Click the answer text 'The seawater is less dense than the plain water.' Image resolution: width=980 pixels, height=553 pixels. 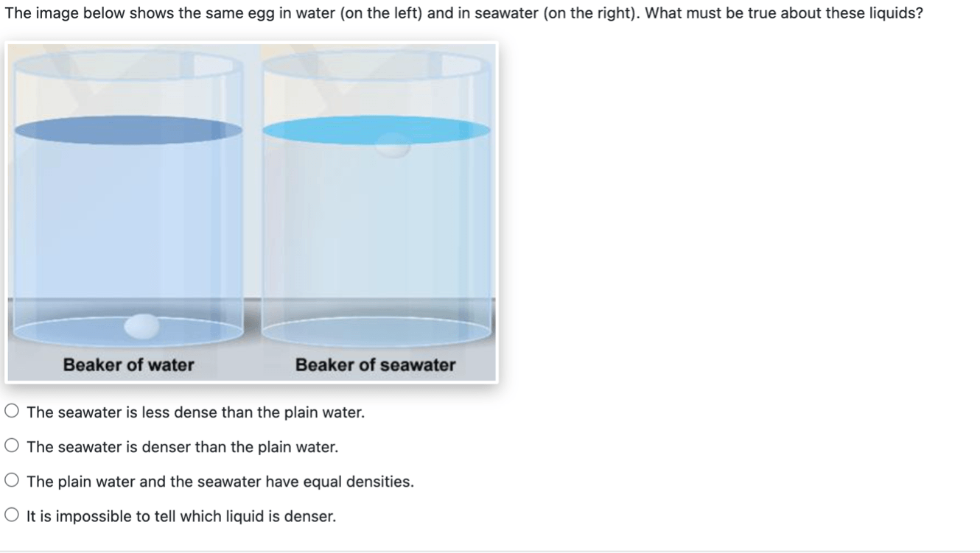point(195,412)
